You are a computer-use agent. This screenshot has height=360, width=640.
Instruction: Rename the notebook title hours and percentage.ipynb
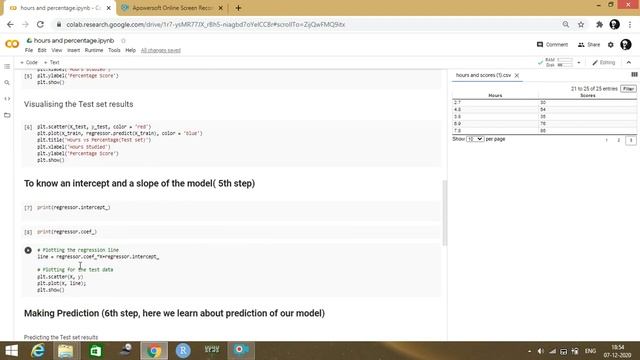coord(74,40)
